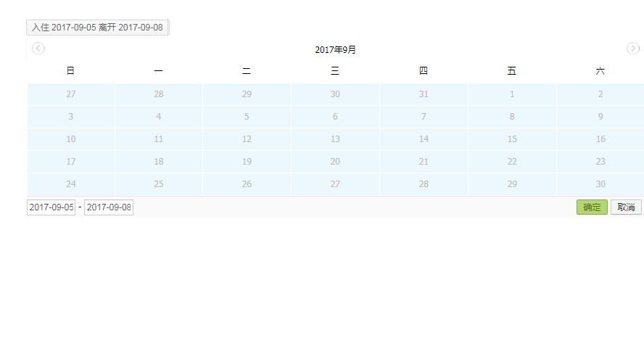The height and width of the screenshot is (359, 644).
Task: Click the 确定 confirm button
Action: (592, 207)
